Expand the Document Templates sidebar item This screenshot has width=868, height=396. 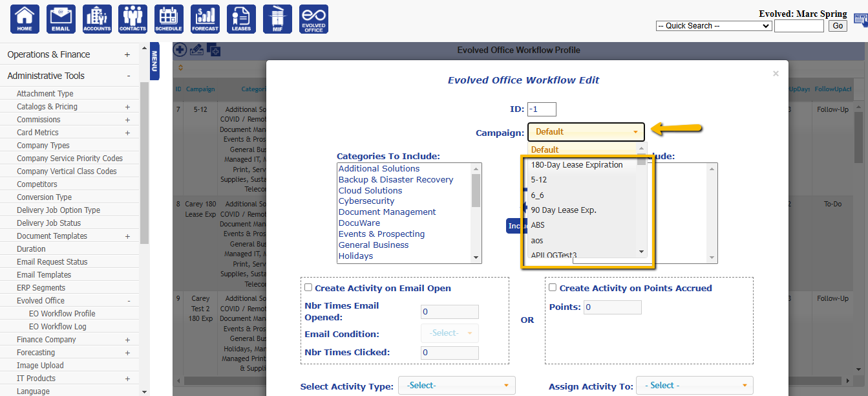(x=127, y=236)
